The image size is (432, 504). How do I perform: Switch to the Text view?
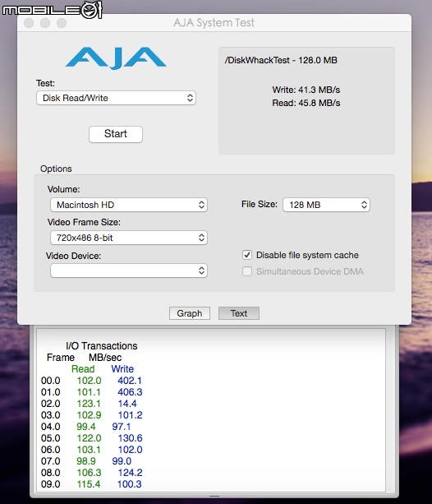click(239, 313)
